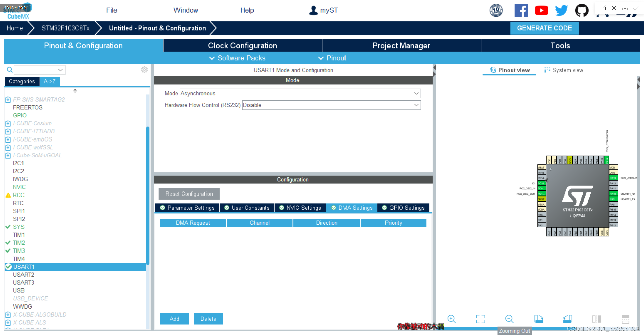
Task: Open the GitHub link icon
Action: 582,10
